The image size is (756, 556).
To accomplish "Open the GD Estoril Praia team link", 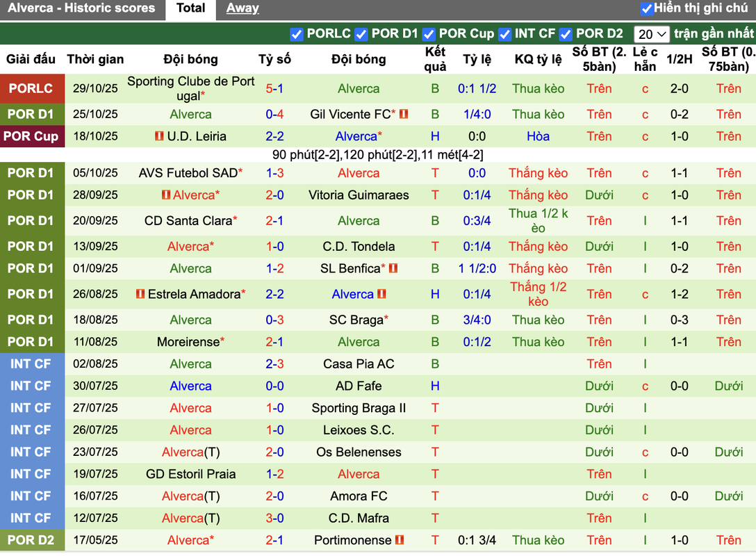I will tap(191, 475).
